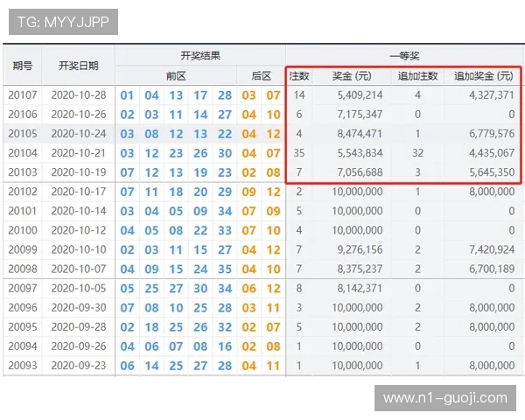Click the 注数 column header

pos(299,76)
